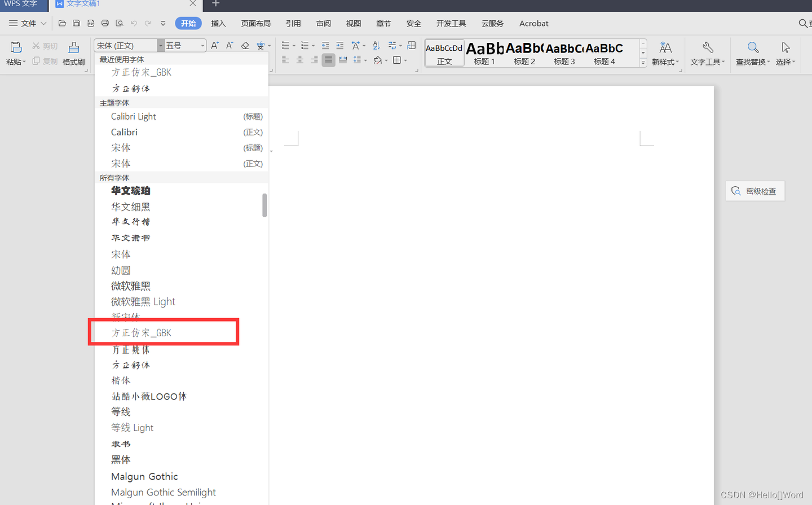Open the 查找替换 dropdown
Viewport: 812px width, 505px height.
click(753, 54)
